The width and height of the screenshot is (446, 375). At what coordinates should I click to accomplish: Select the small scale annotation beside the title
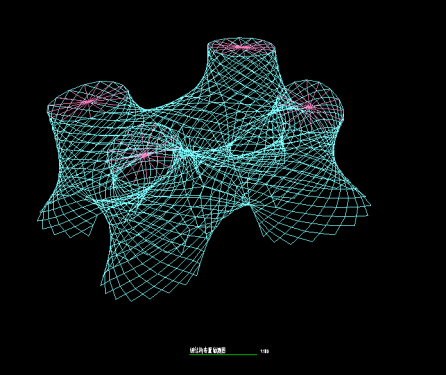point(265,351)
